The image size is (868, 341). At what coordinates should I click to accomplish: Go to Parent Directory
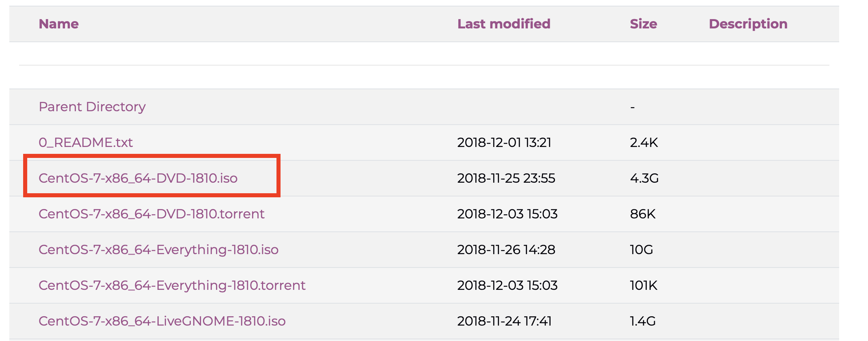[x=92, y=107]
